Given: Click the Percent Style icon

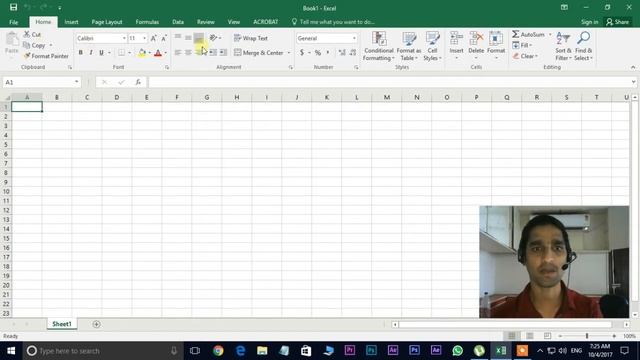Looking at the screenshot, I should pos(318,53).
